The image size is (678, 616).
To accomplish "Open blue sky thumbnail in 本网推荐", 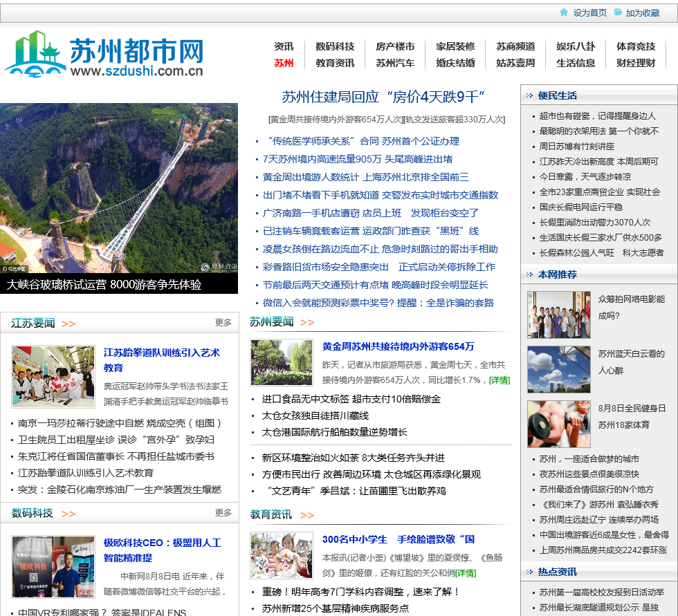I will (559, 369).
